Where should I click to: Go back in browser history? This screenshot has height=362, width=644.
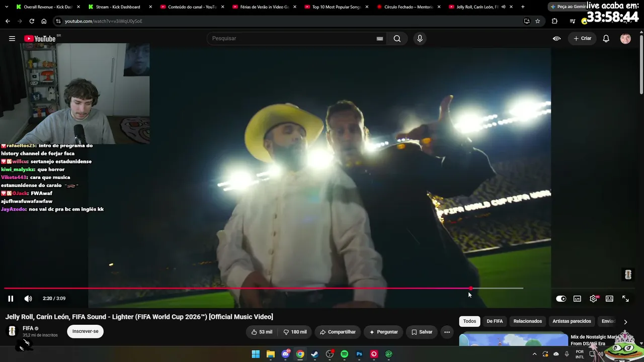pos(8,21)
